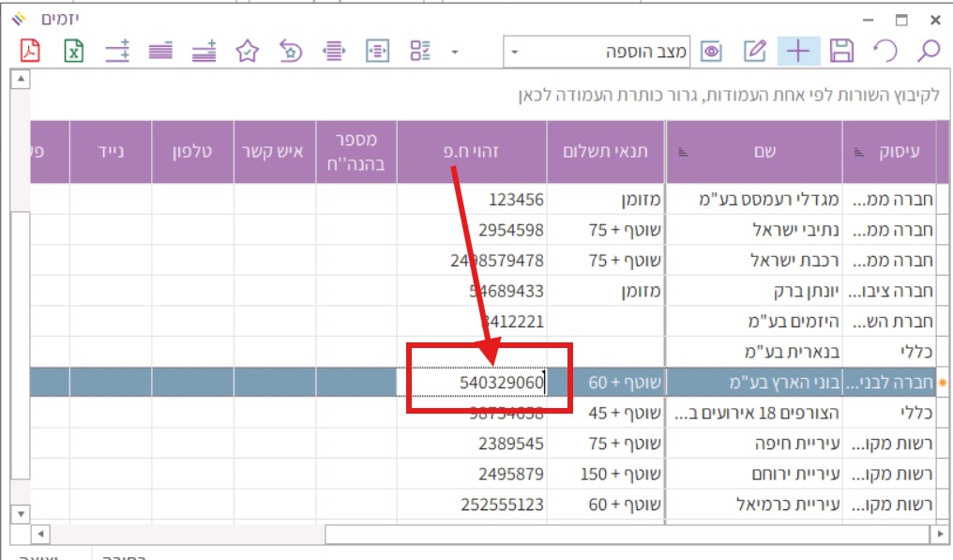Screen dimensions: 953x560
Task: Select the עיריית חיפה row name cell
Action: click(754, 443)
